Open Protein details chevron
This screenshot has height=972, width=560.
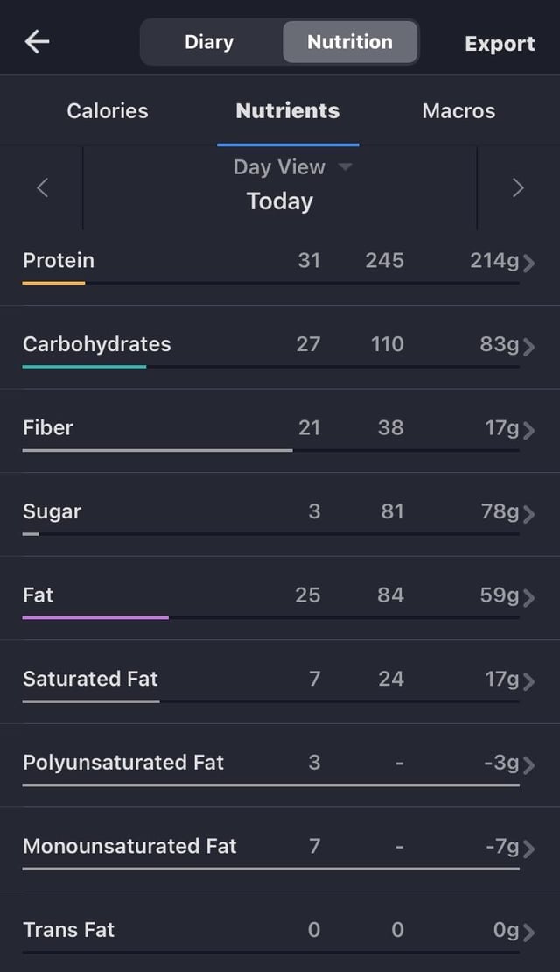pyautogui.click(x=528, y=263)
